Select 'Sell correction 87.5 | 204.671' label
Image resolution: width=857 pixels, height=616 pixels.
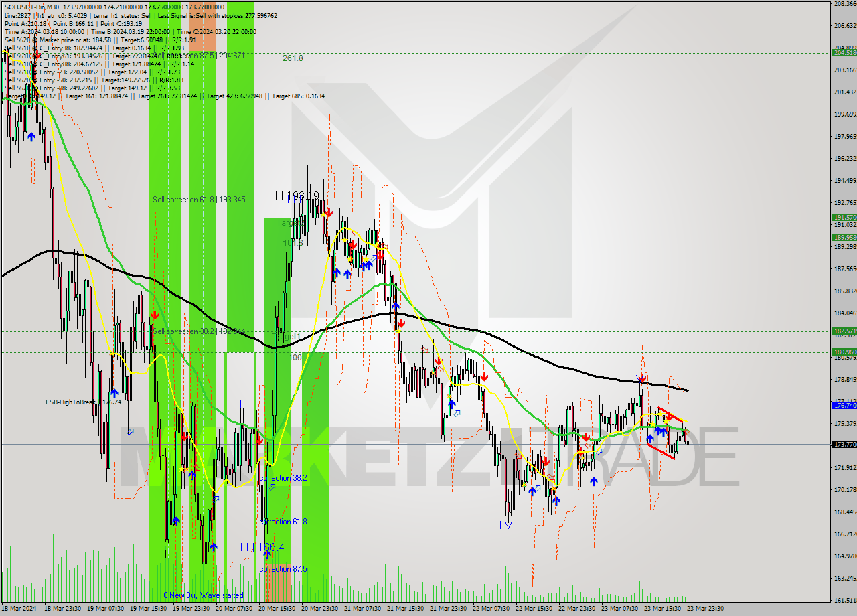(x=198, y=56)
